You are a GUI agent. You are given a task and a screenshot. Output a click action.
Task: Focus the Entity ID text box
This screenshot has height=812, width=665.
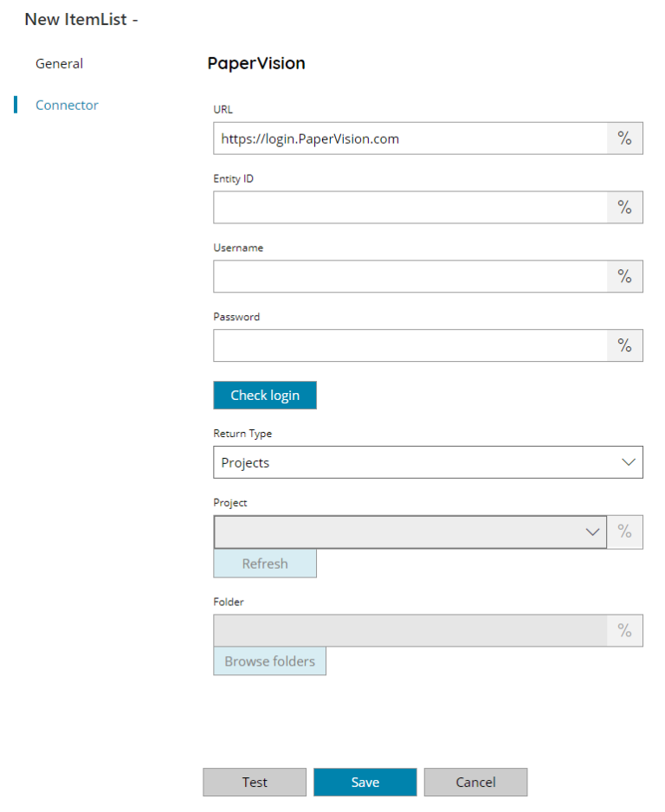(407, 207)
